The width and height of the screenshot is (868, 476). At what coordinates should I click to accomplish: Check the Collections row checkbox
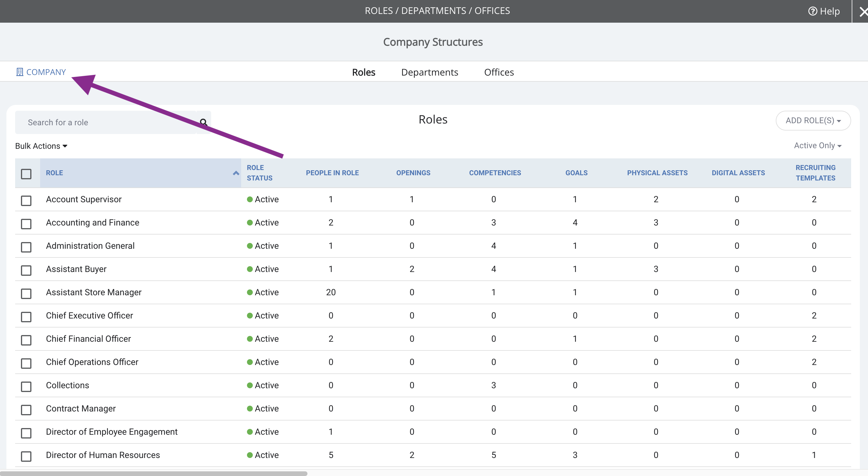click(x=26, y=386)
